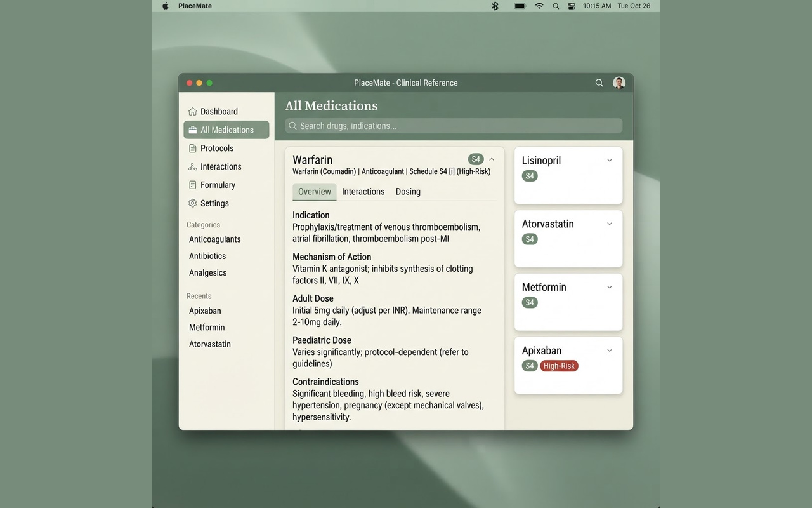Viewport: 812px width, 508px height.
Task: Check the battery status icon
Action: (x=520, y=6)
